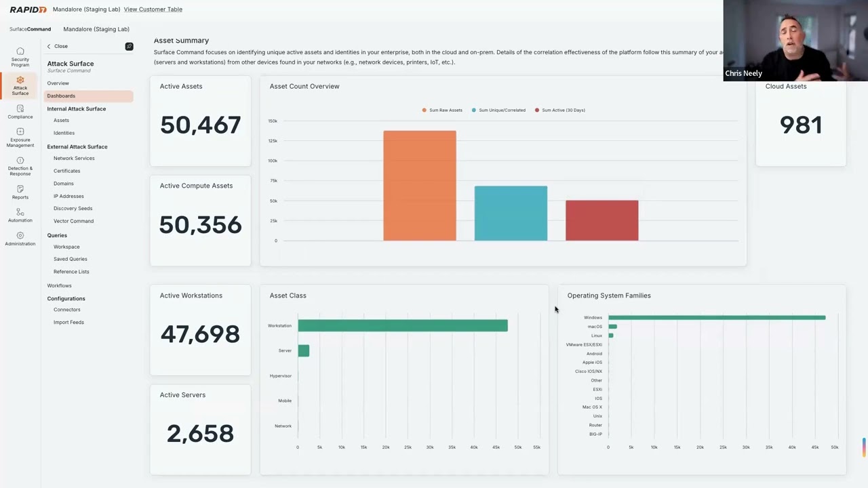Click the teal Sum Unique/Correlated bar
The height and width of the screenshot is (488, 868).
(511, 213)
